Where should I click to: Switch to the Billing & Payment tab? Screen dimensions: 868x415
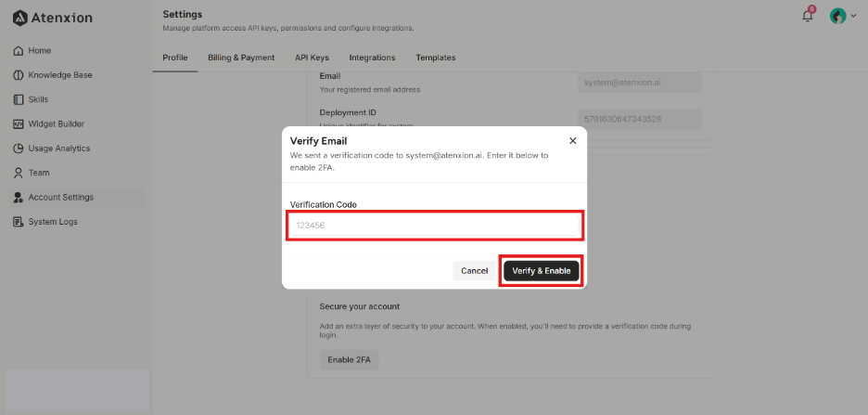(241, 58)
